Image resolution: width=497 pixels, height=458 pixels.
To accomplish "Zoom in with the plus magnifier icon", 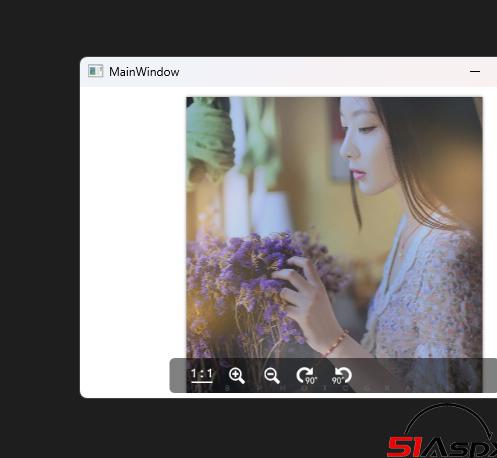I will point(237,376).
